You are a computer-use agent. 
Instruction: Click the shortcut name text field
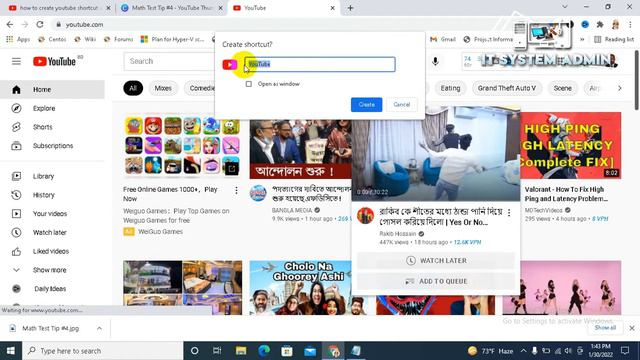point(320,64)
